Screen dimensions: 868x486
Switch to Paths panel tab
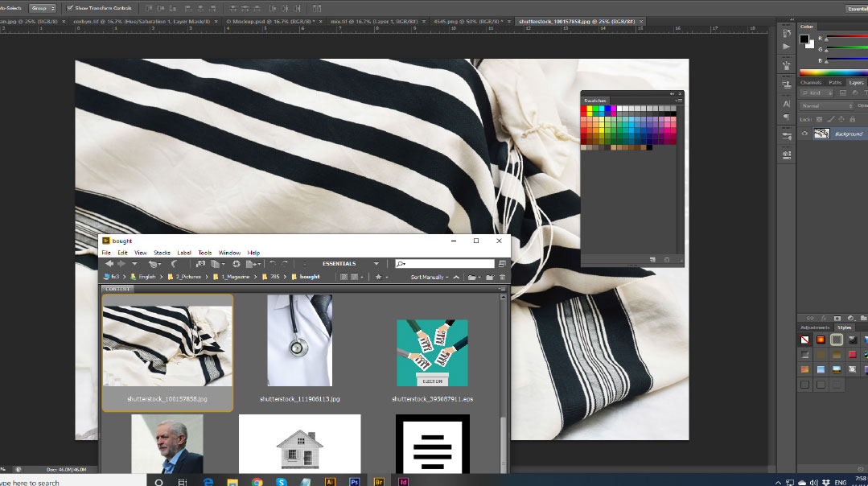coord(835,83)
